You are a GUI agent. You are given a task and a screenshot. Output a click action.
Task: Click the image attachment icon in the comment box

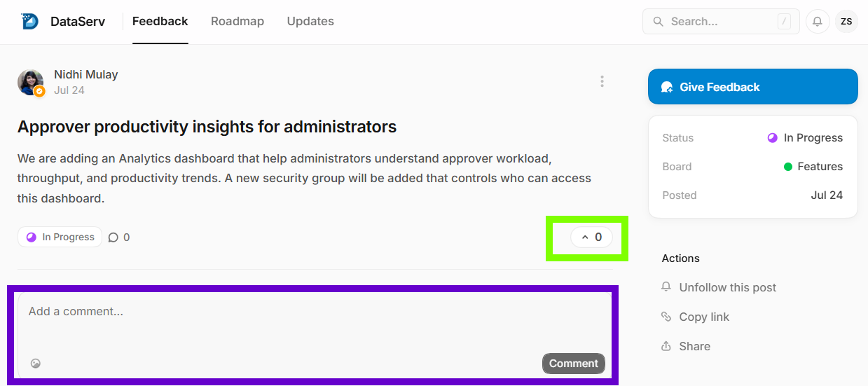pyautogui.click(x=36, y=364)
